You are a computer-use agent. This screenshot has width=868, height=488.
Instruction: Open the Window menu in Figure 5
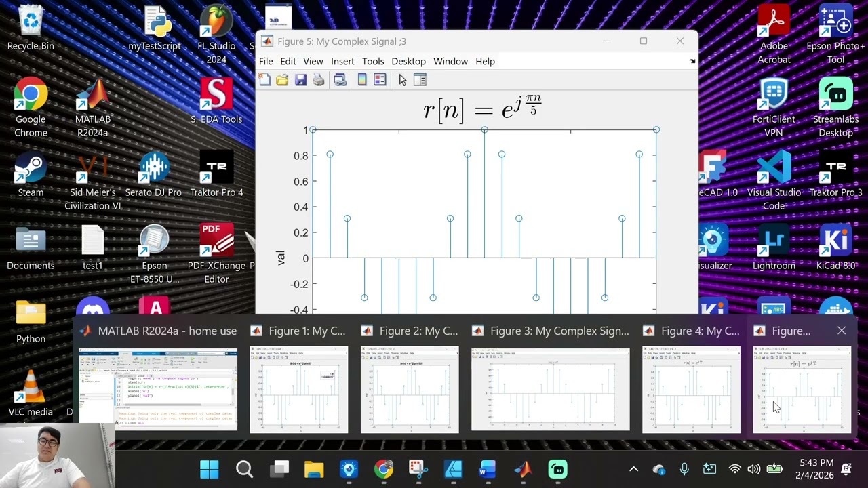(x=450, y=61)
